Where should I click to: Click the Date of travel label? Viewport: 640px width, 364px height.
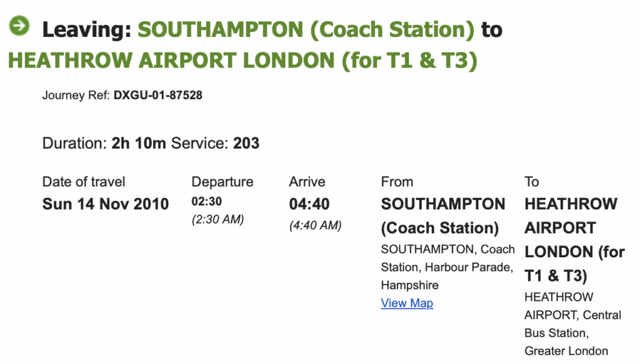(84, 182)
